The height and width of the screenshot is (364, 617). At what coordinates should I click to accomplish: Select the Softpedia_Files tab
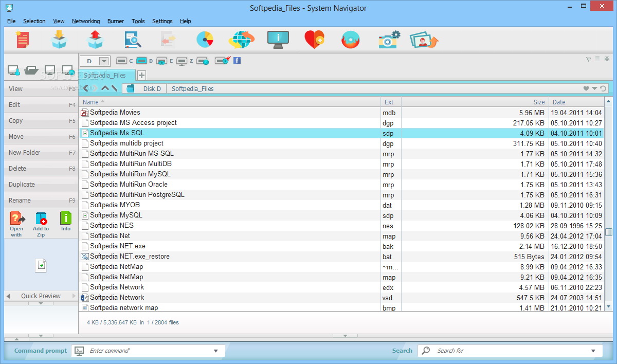(107, 75)
